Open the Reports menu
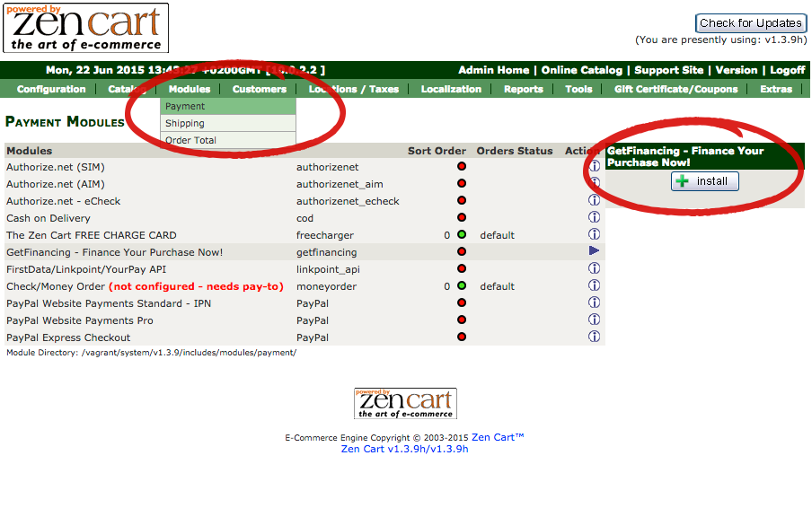 point(524,89)
